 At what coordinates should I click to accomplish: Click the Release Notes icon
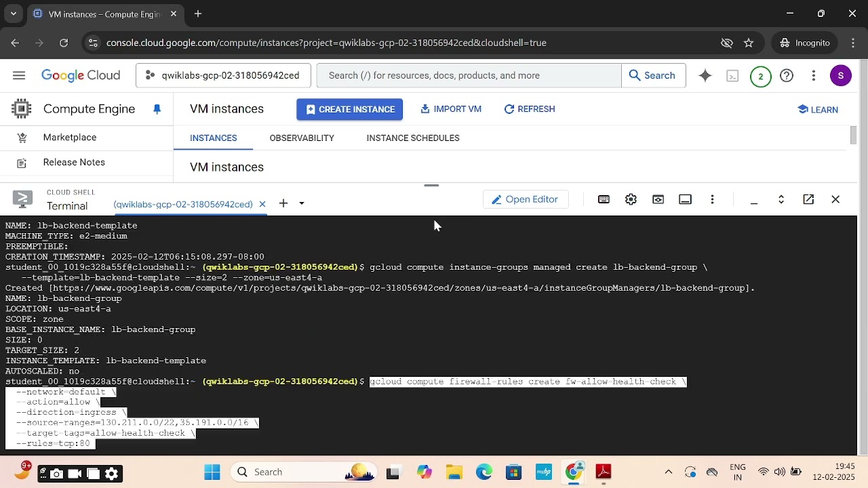(x=22, y=163)
